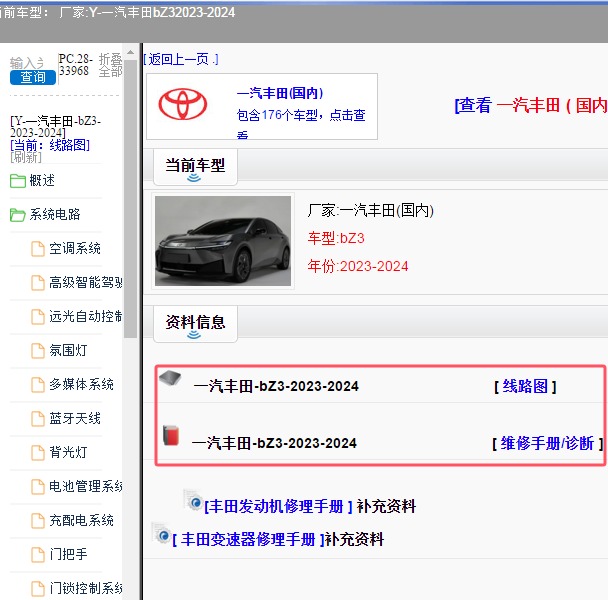The width and height of the screenshot is (608, 600).
Task: Click the icon before 丰田发动机修理手册
Action: (193, 500)
